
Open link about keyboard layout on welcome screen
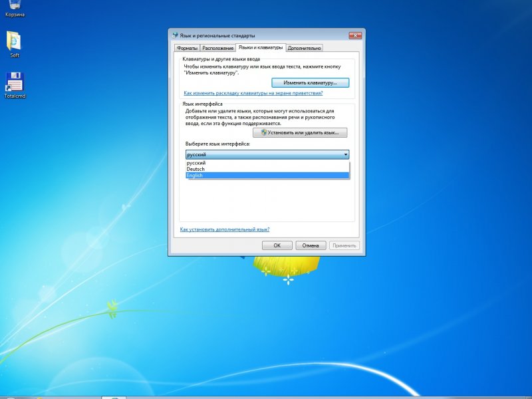[253, 93]
